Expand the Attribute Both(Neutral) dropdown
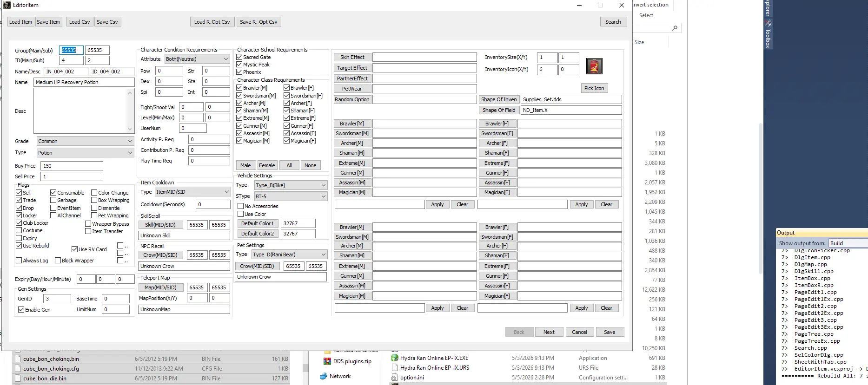The height and width of the screenshot is (385, 868). pyautogui.click(x=197, y=59)
